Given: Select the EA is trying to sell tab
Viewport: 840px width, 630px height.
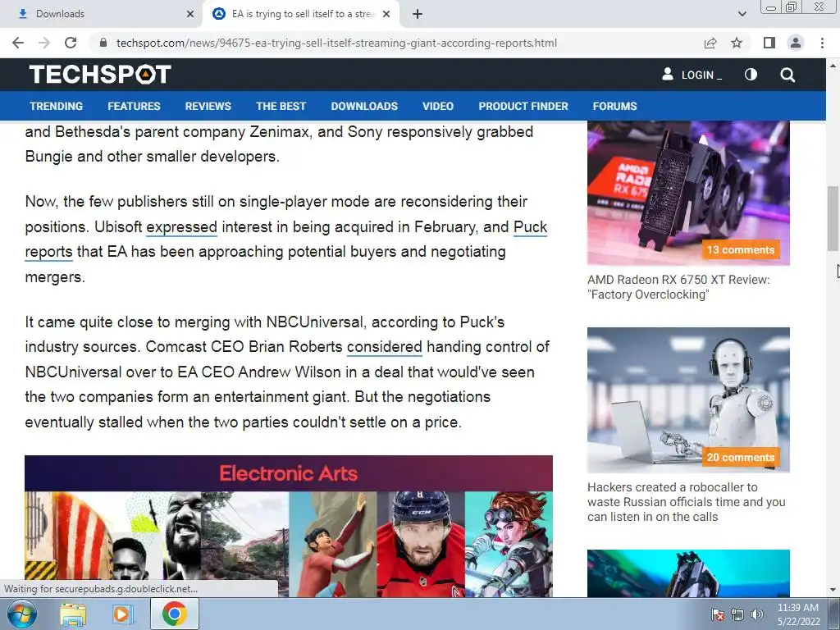Looking at the screenshot, I should click(x=300, y=14).
